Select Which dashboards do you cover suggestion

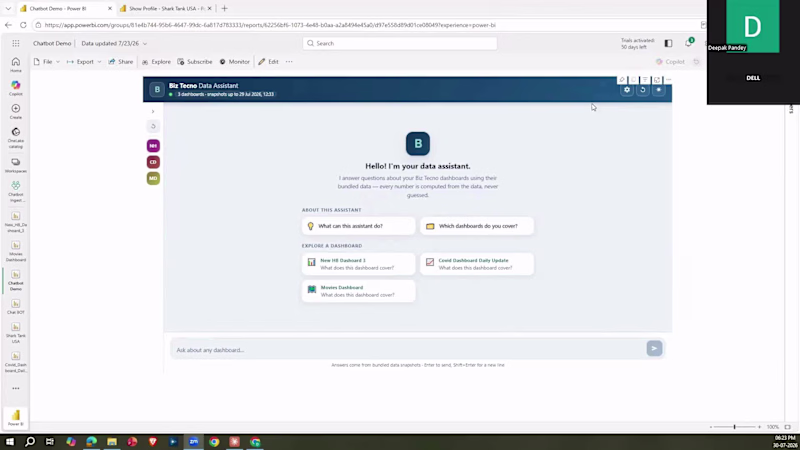(477, 226)
